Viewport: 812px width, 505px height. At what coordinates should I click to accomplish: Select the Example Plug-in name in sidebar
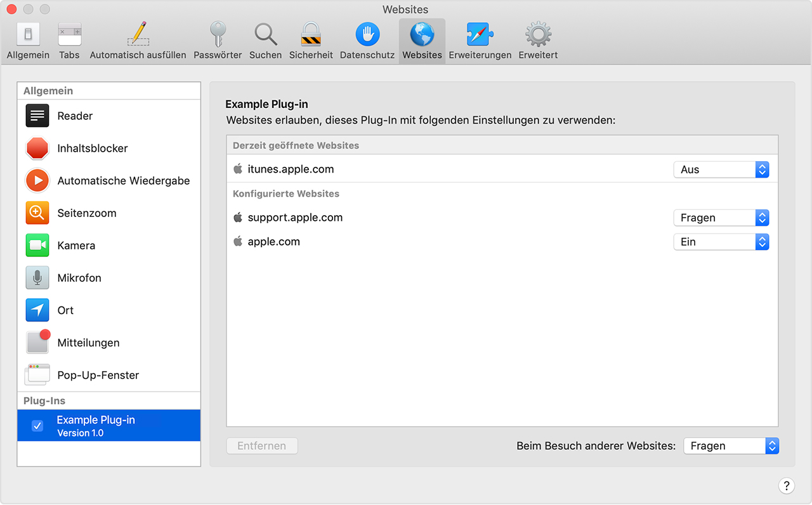(x=96, y=420)
